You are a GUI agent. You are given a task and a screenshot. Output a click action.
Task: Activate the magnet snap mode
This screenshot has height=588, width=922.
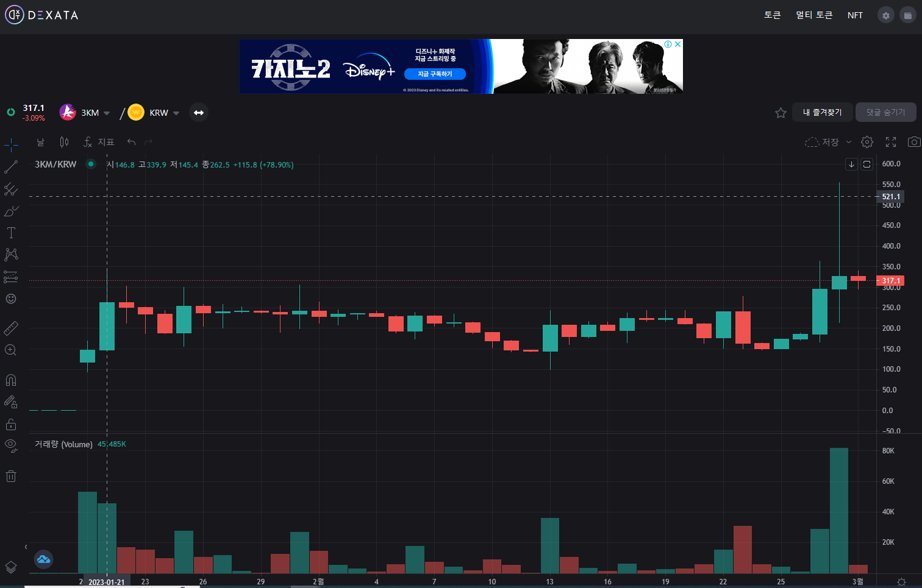click(x=11, y=380)
